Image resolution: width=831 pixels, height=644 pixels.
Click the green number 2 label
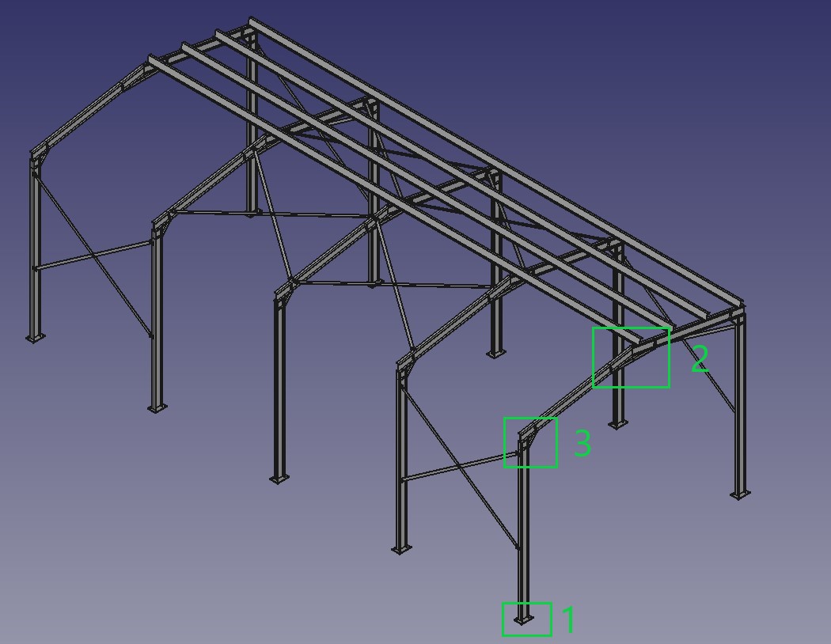pos(700,360)
